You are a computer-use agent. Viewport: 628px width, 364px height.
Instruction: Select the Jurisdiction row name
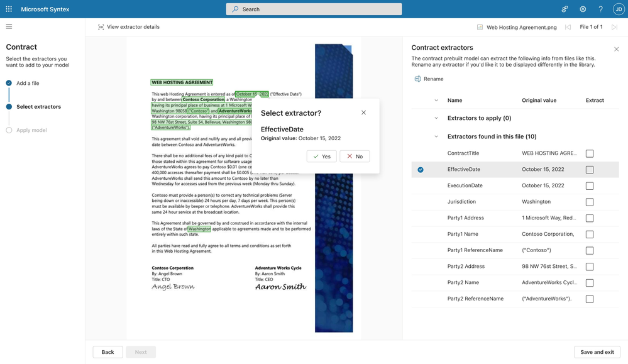click(x=461, y=202)
